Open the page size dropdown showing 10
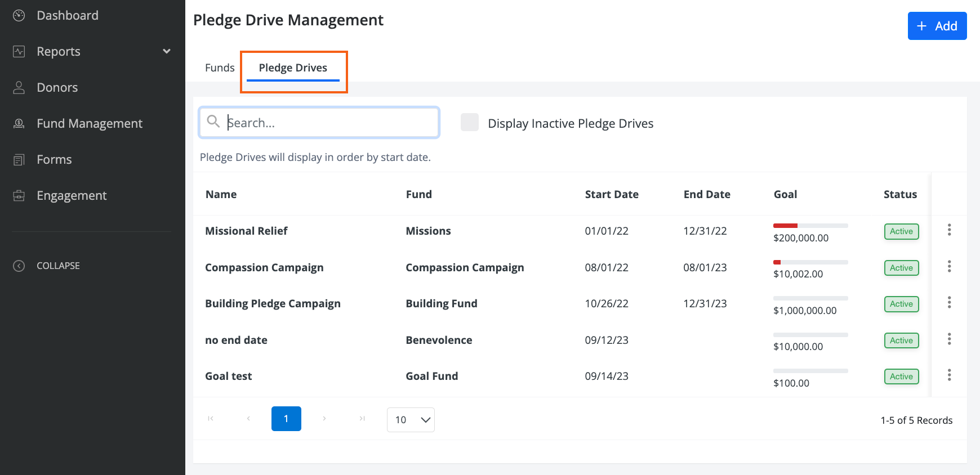The height and width of the screenshot is (475, 980). [411, 420]
